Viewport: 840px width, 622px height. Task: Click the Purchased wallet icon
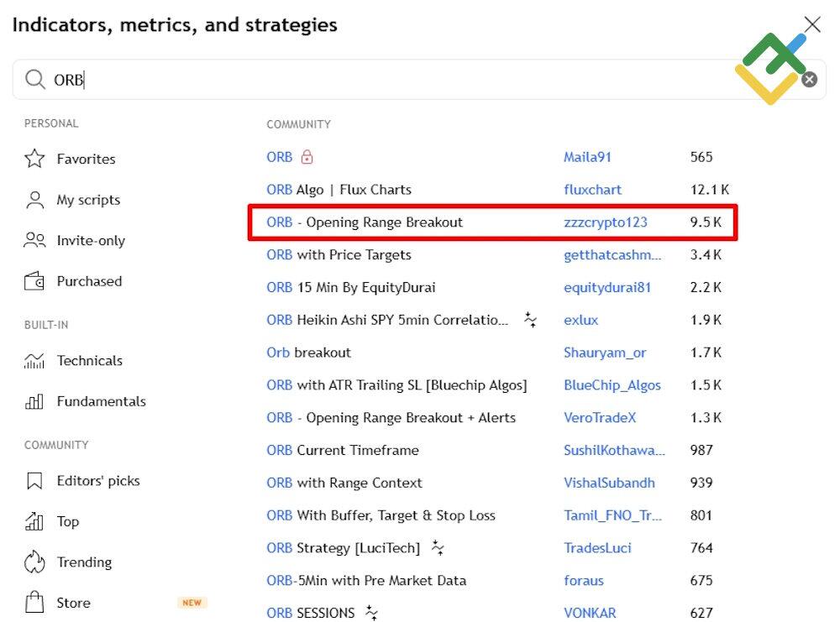pos(34,282)
